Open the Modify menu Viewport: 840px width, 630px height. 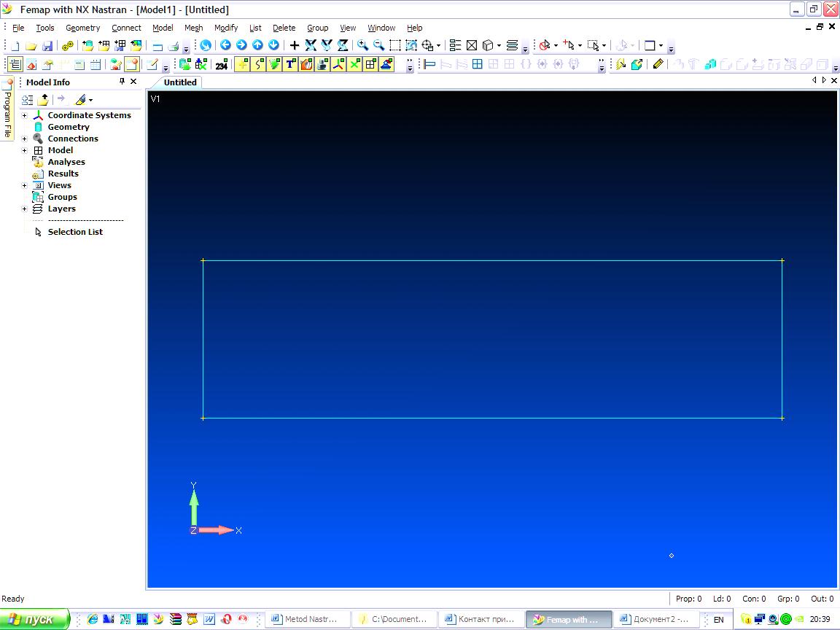point(226,28)
